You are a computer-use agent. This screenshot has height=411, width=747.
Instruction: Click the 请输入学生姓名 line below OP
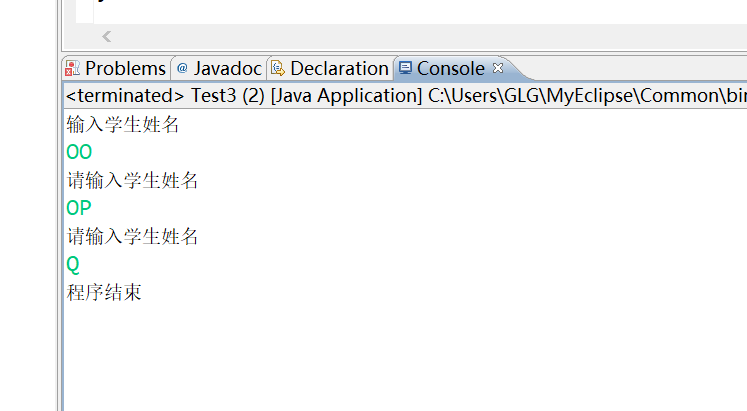[132, 237]
